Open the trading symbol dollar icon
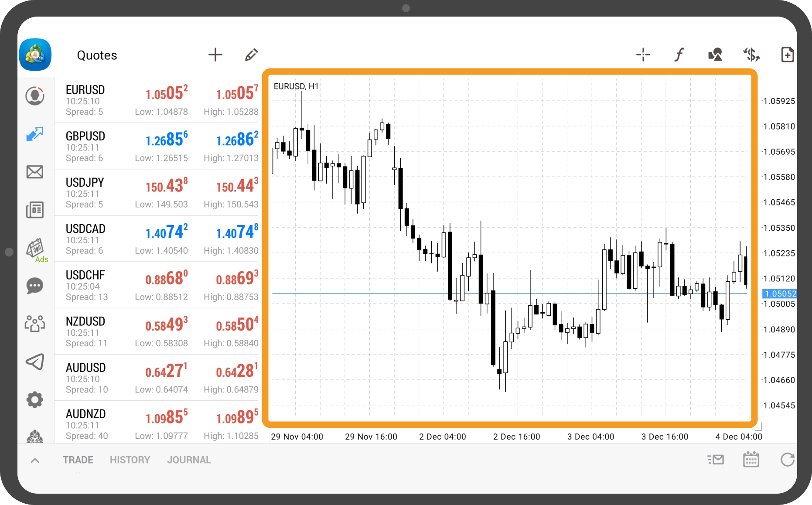Viewport: 812px width, 505px height. pyautogui.click(x=751, y=55)
